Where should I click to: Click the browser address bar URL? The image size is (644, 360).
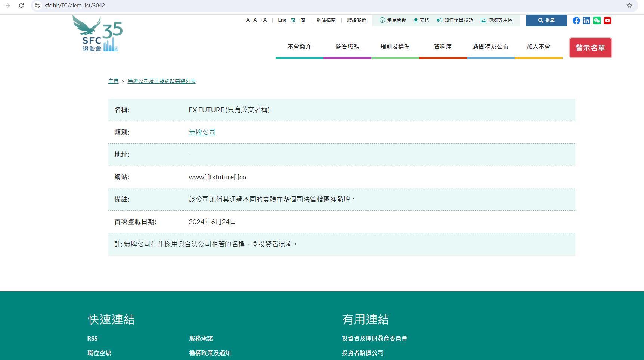tap(75, 6)
